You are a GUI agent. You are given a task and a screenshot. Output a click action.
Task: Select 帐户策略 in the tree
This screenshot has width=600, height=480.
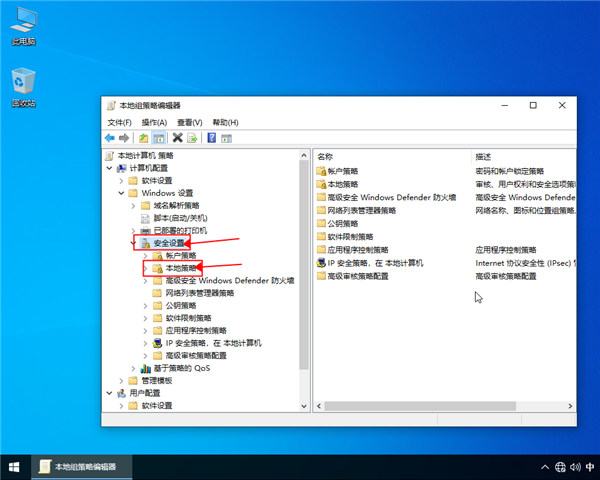tap(180, 256)
